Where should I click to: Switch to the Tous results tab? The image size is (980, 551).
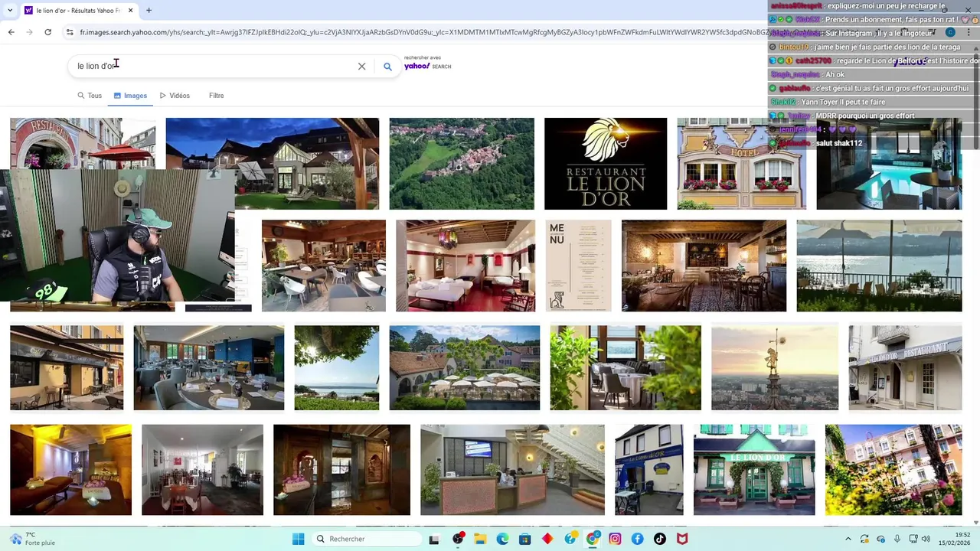coord(90,96)
